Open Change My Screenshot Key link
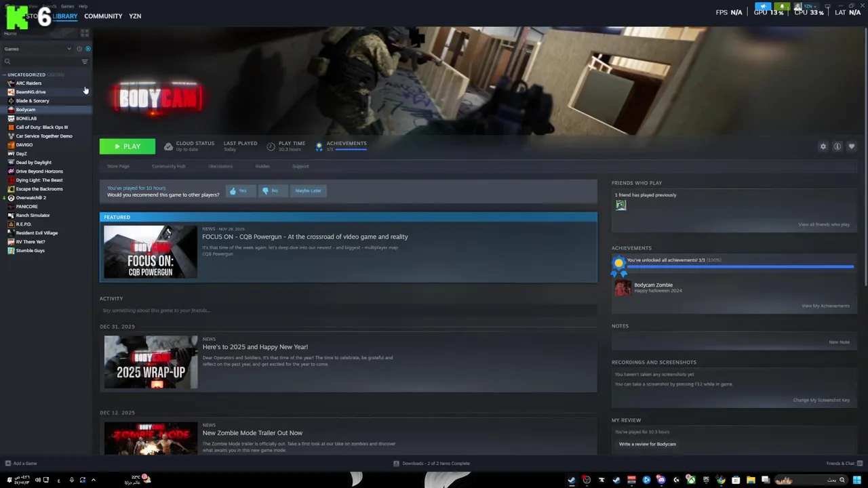Viewport: 868px width, 488px height. pos(821,400)
